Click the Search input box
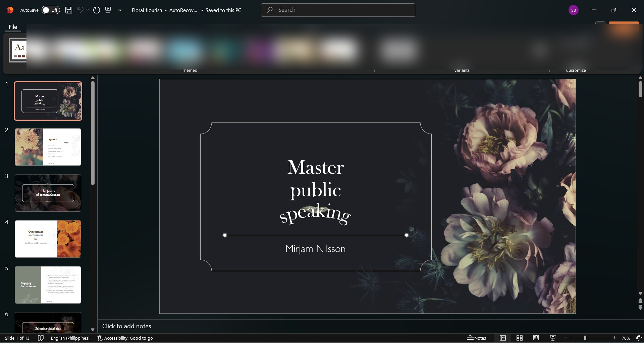Viewport: 644px width, 343px height. click(338, 10)
